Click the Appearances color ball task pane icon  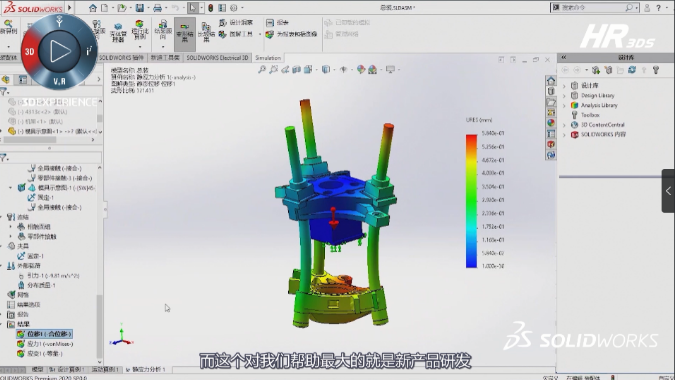[x=551, y=123]
